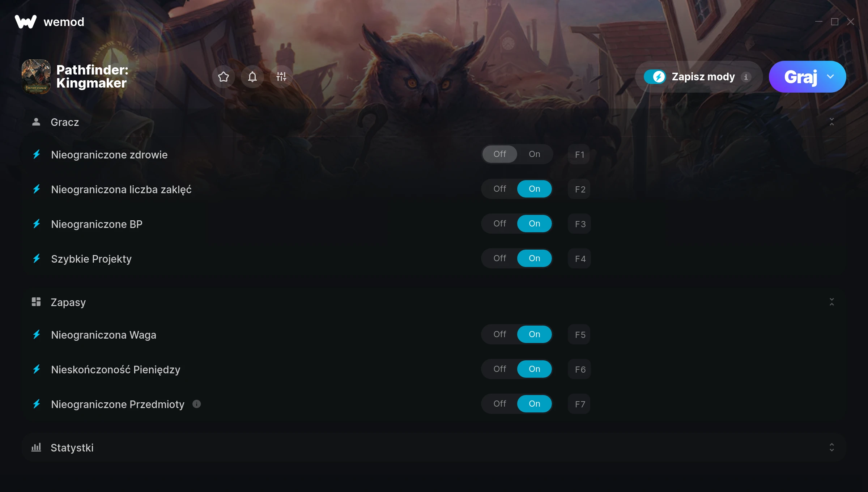The width and height of the screenshot is (868, 492).
Task: Show info for Nieograniczone Przedmioty
Action: tap(196, 404)
